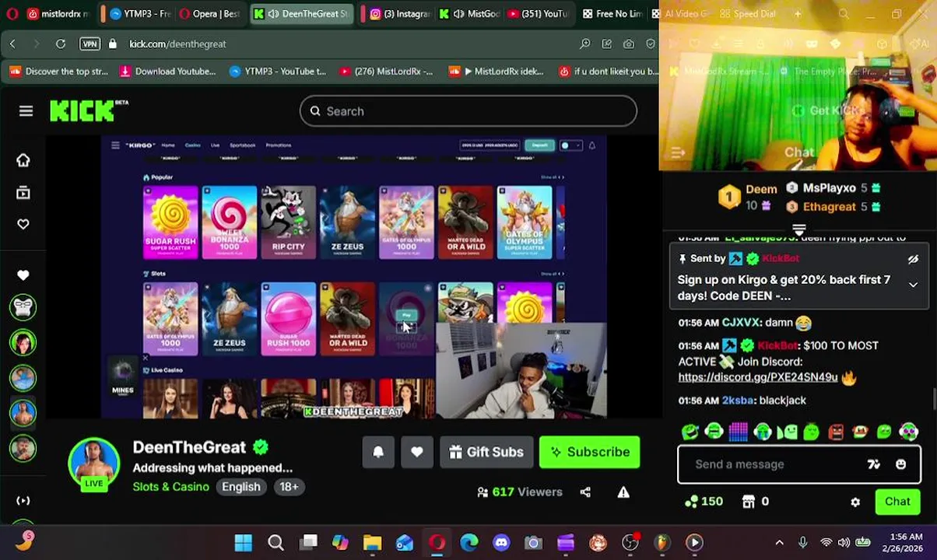
Task: Click chat username CJXVX
Action: (741, 322)
